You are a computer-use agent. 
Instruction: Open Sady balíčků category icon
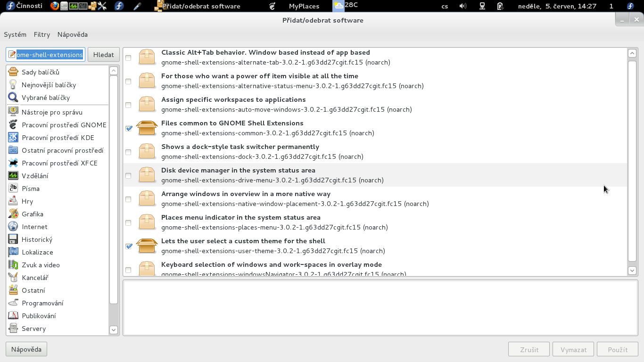(x=13, y=72)
